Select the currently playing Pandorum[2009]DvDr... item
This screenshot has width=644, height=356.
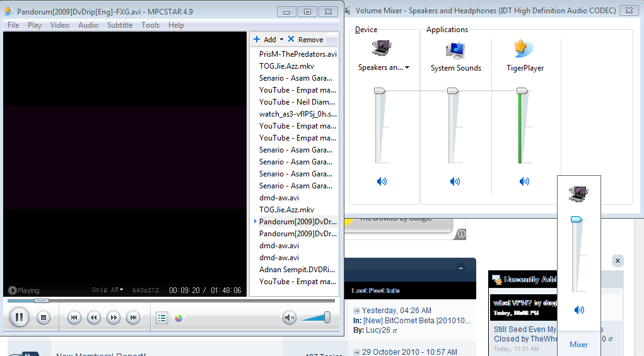click(x=298, y=221)
